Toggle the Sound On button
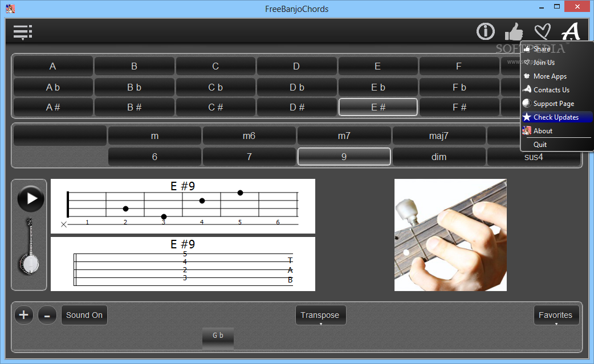594x364 pixels. click(84, 315)
